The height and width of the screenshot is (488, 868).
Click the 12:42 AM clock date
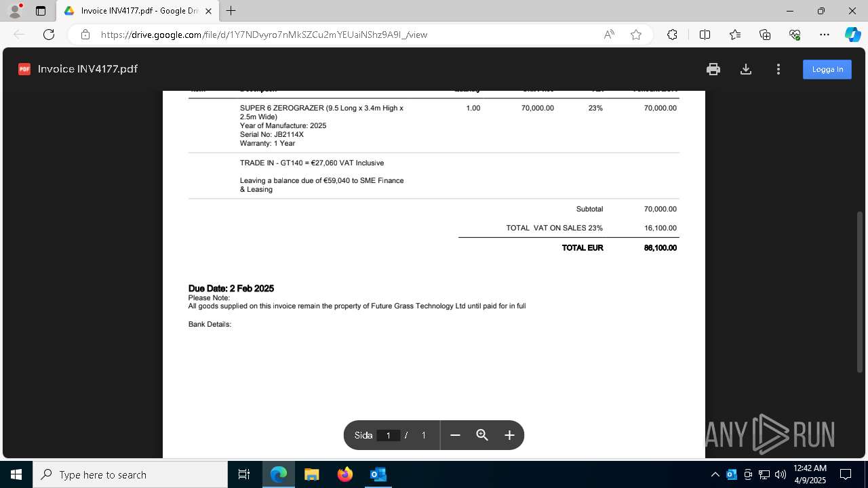point(810,474)
